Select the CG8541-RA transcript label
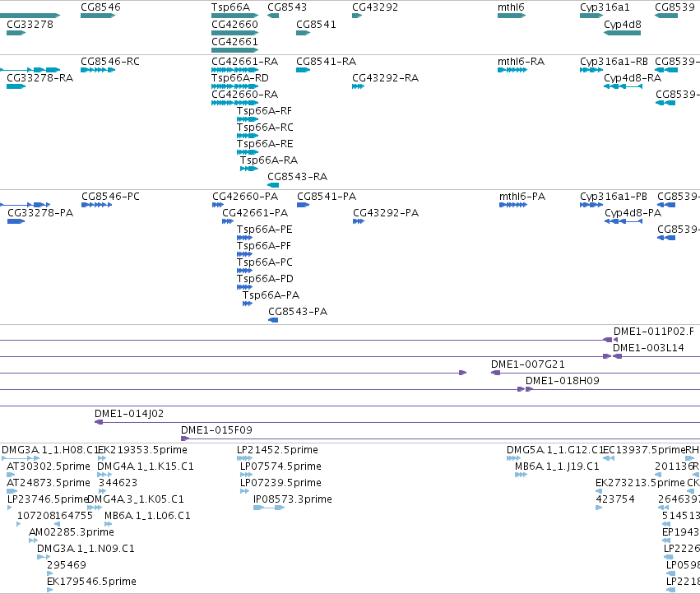The height and width of the screenshot is (594, 700). pos(326,62)
